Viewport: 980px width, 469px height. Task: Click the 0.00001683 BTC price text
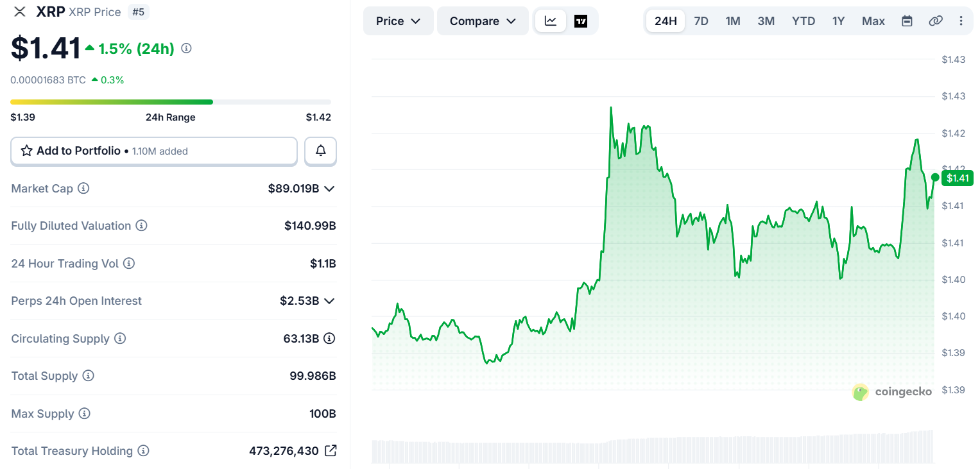48,80
